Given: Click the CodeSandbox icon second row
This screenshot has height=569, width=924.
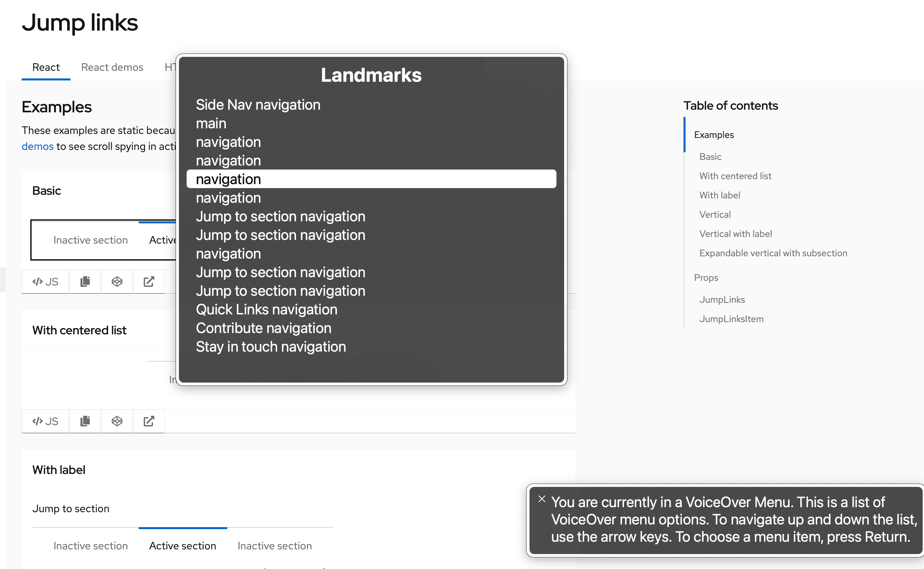Looking at the screenshot, I should [117, 421].
